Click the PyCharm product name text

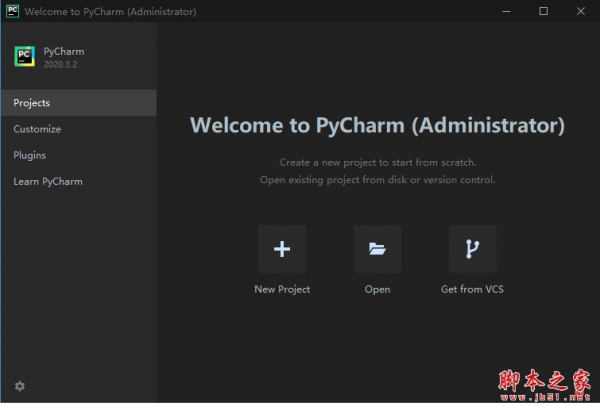click(64, 52)
